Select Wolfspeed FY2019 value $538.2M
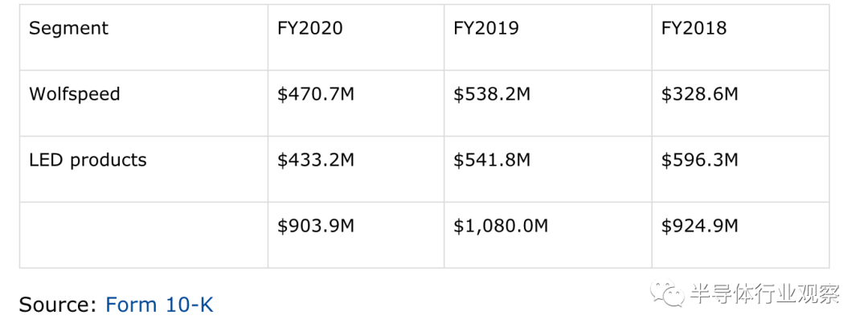The image size is (868, 332). tap(492, 94)
